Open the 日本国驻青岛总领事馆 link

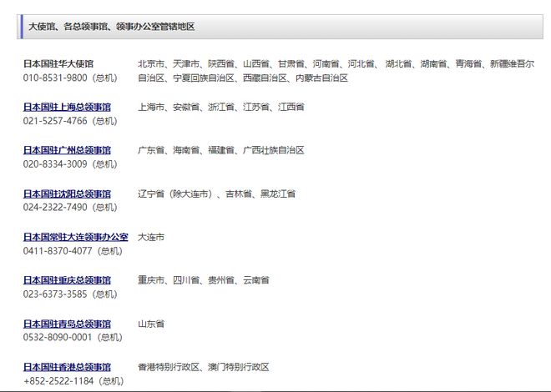[x=67, y=324]
